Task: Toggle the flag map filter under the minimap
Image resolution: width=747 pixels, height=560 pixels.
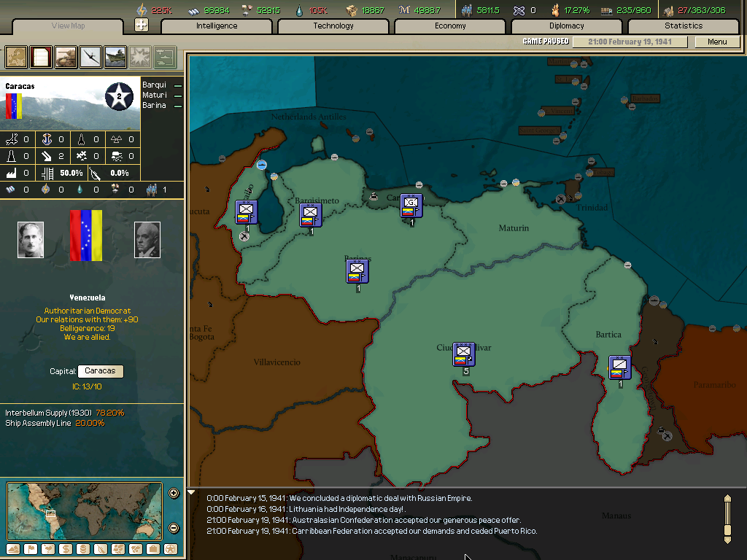Action: tap(31, 549)
